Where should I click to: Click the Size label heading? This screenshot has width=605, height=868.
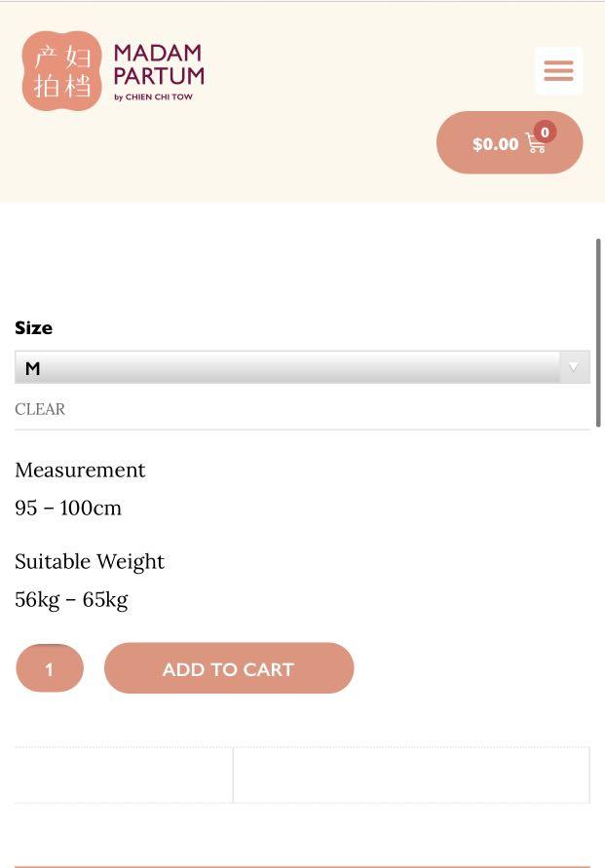pos(32,327)
